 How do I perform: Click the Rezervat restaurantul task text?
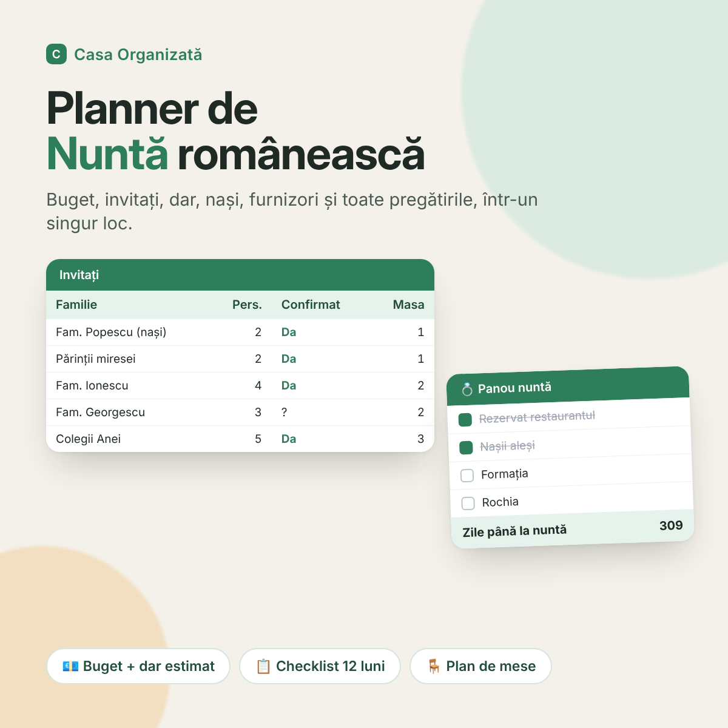[x=537, y=417]
